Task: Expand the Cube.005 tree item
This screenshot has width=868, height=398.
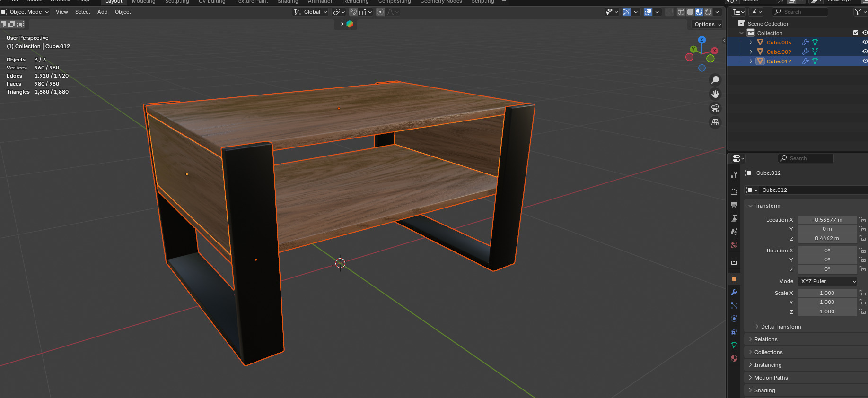Action: [x=751, y=42]
